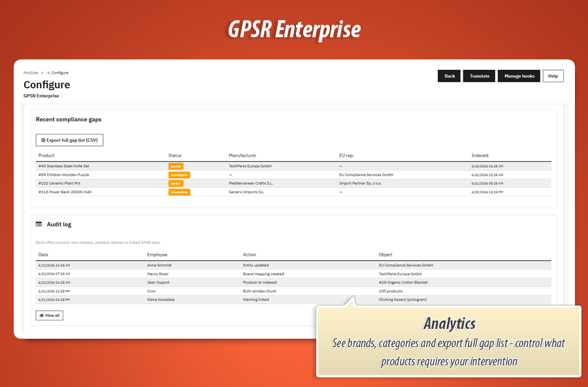The width and height of the screenshot is (588, 387).
Task: Click the EU rep. column header
Action: coord(346,155)
